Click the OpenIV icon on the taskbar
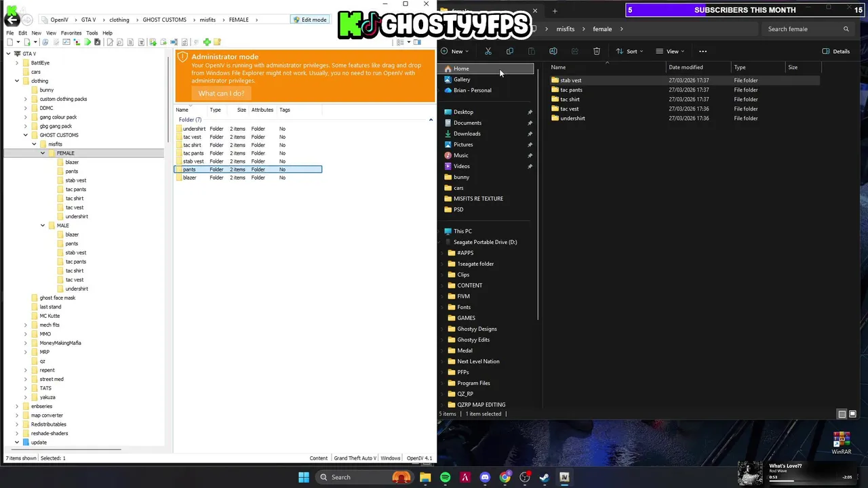868x488 pixels. 564,477
